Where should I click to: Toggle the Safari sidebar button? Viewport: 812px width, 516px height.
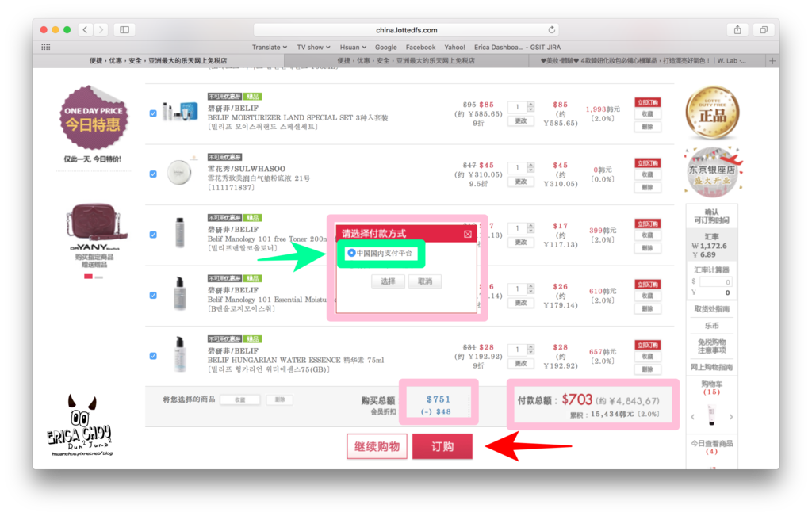(124, 29)
